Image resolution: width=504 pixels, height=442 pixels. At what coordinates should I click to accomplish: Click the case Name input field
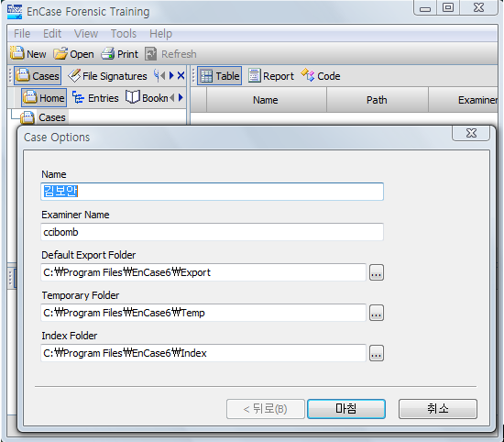coord(213,192)
